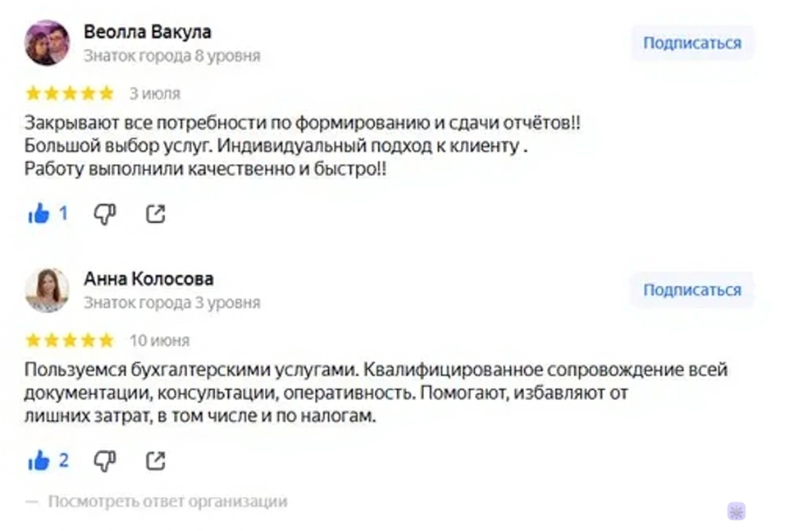The image size is (812, 531).
Task: Like Анна Колосова's review
Action: [39, 461]
